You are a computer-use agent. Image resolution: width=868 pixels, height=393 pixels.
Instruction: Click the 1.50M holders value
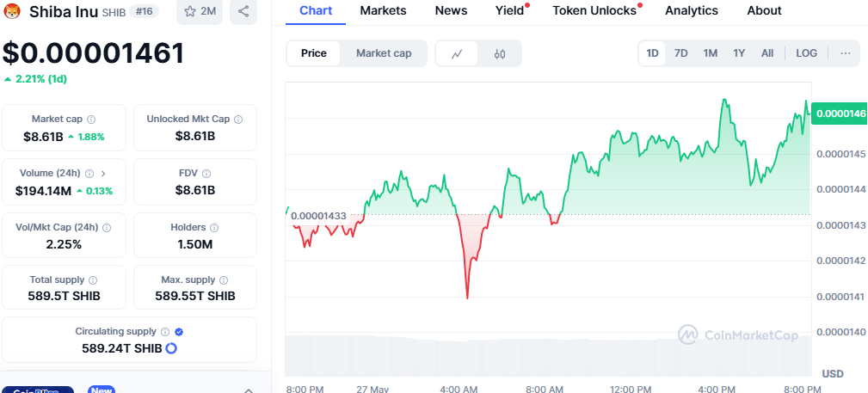pos(195,244)
